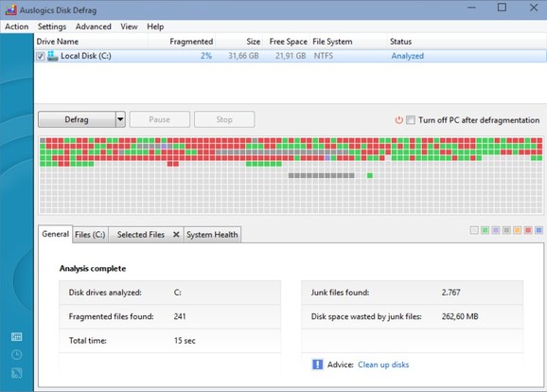Open the View menu
547x392 pixels.
click(129, 27)
